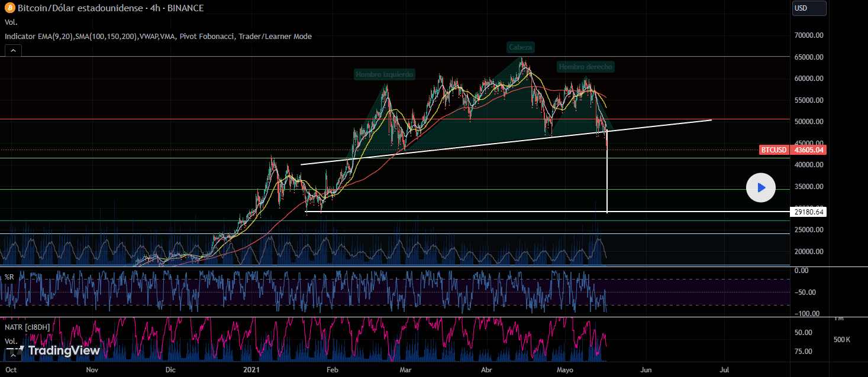Click the 29180.64 target price label
The width and height of the screenshot is (868, 377).
pyautogui.click(x=808, y=212)
